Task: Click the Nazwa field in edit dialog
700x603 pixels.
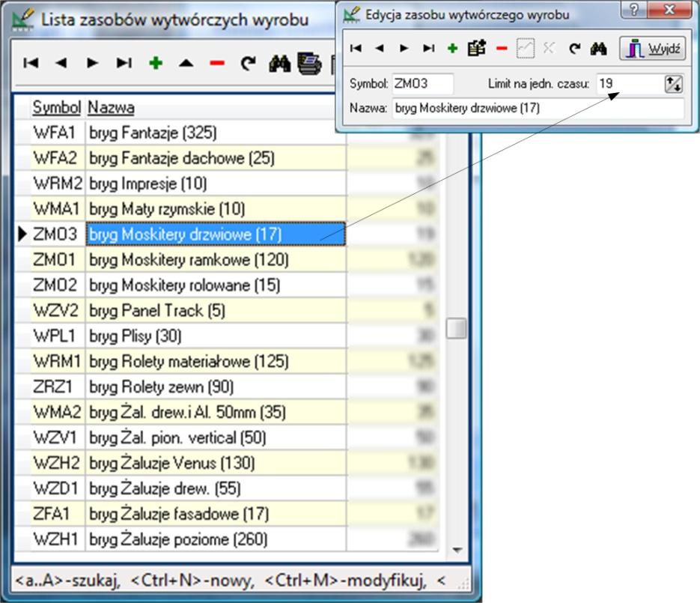Action: [538, 108]
